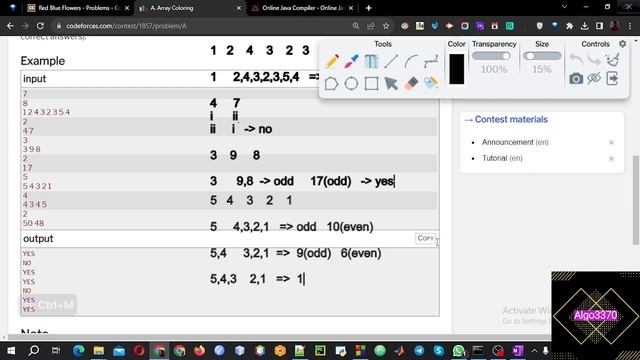Viewport: 640px width, 360px height.
Task: Select the eraser tool
Action: (x=411, y=83)
